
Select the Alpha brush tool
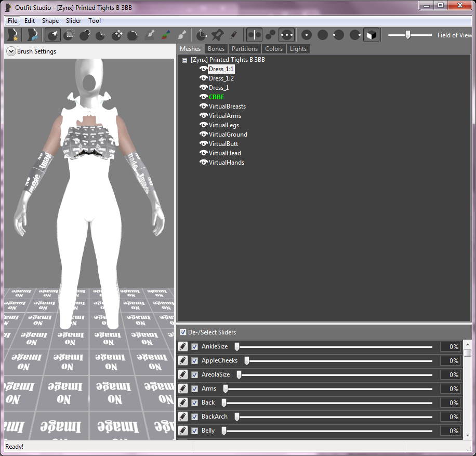coord(181,35)
